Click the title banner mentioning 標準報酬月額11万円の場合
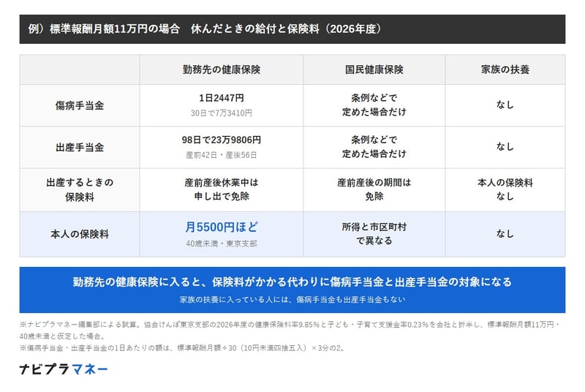585x392 pixels. pyautogui.click(x=292, y=29)
